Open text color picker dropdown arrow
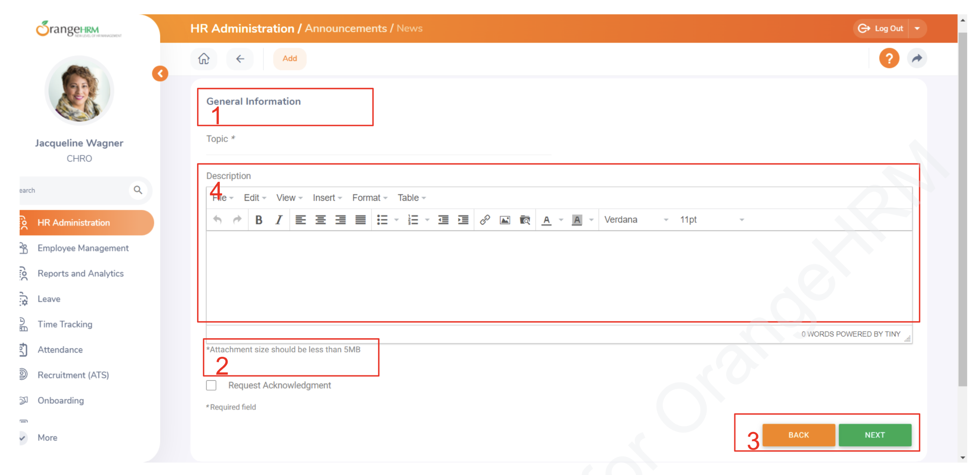Viewport: 980px width, 475px height. point(561,220)
